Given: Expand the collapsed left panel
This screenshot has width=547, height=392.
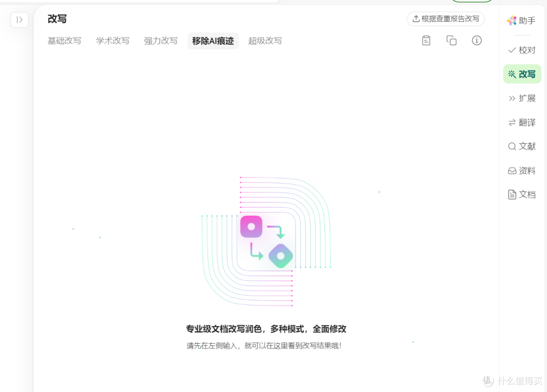Looking at the screenshot, I should (x=19, y=20).
